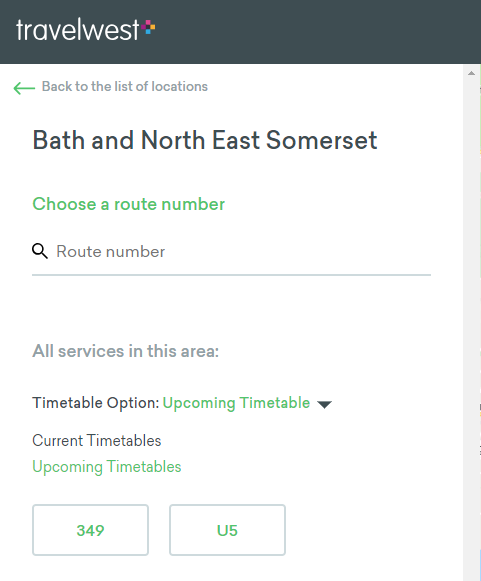
Task: Click the Timetable Option label
Action: tap(96, 403)
